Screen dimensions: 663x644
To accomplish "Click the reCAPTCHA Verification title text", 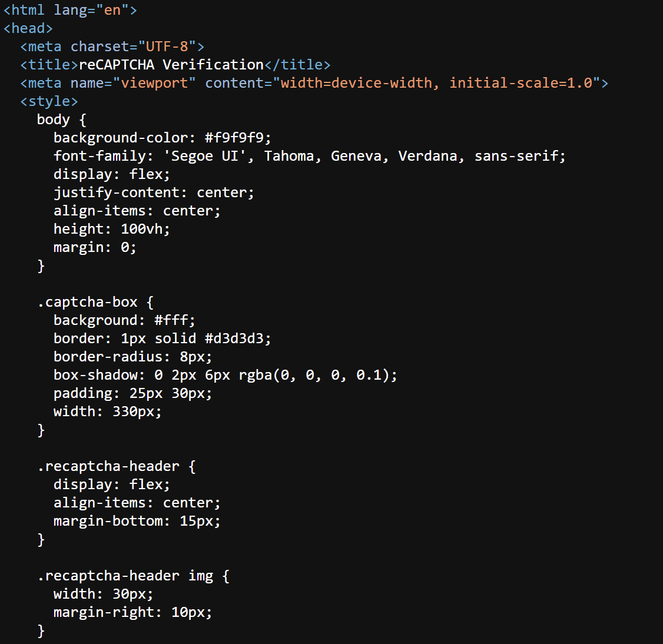I will 171,65.
